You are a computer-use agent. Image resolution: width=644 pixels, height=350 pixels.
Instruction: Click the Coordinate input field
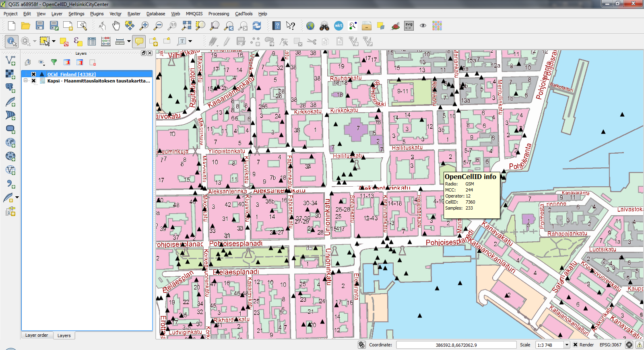456,345
